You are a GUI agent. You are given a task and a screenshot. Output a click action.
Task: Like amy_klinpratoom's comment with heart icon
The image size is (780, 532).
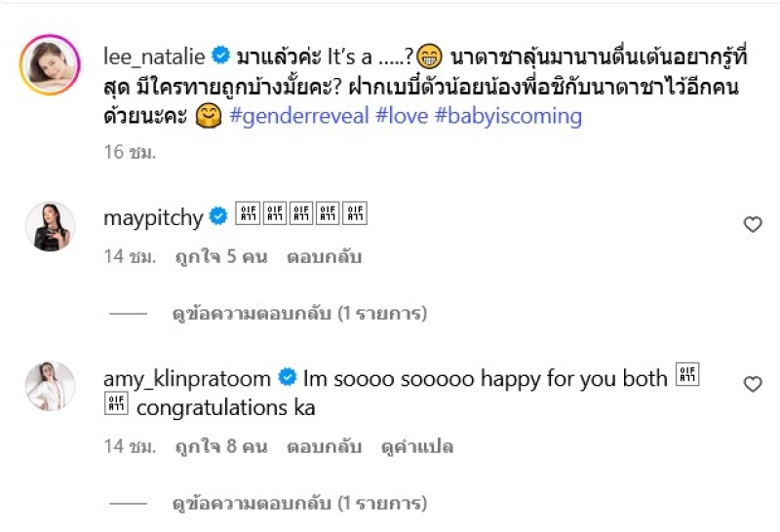point(753,385)
